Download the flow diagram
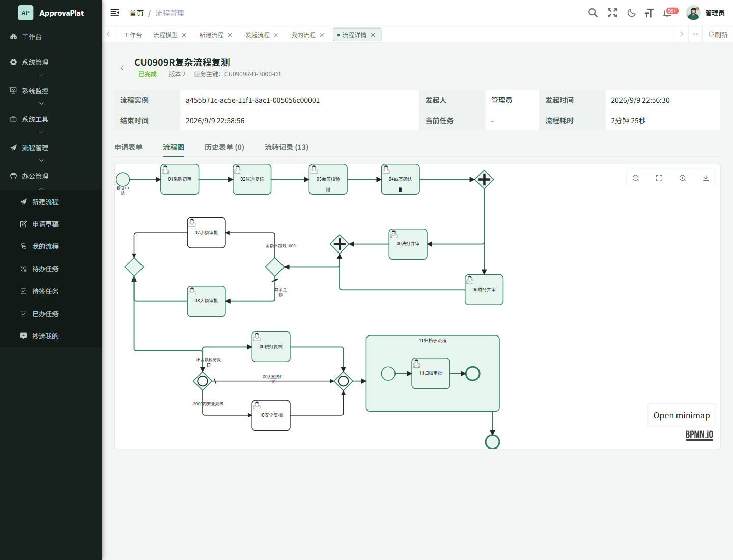 coord(706,178)
